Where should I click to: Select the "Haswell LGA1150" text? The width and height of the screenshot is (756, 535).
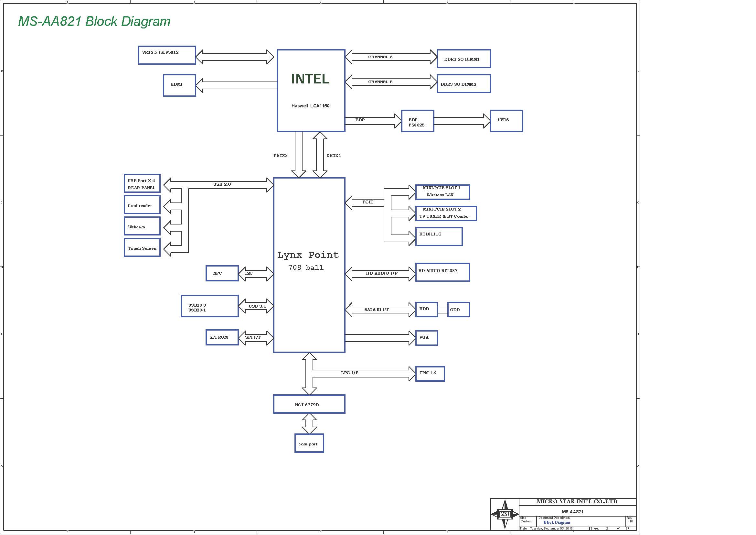click(310, 106)
